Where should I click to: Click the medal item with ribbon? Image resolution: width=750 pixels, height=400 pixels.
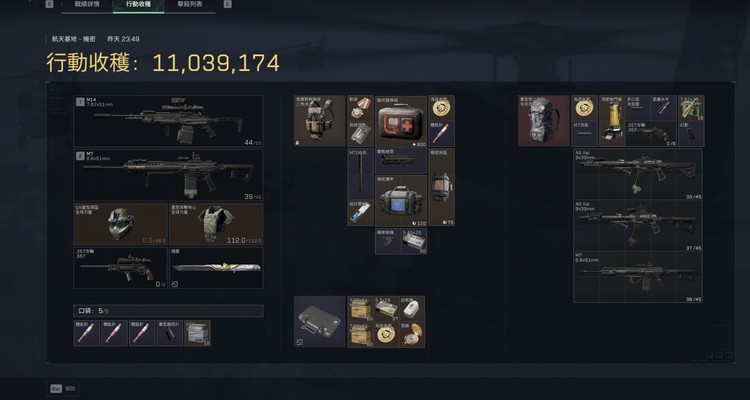pyautogui.click(x=360, y=108)
